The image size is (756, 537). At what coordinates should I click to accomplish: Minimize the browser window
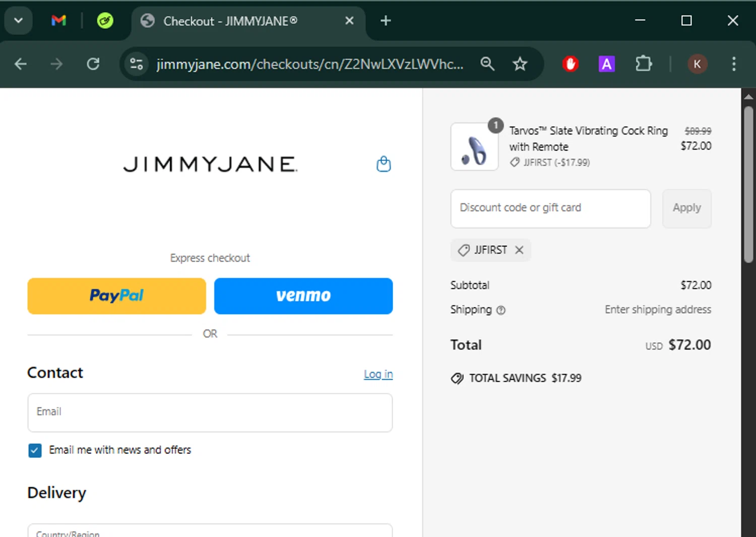click(x=640, y=21)
